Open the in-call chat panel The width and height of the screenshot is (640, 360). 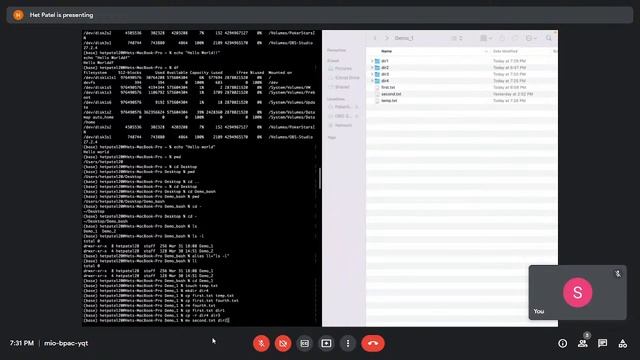click(x=602, y=344)
